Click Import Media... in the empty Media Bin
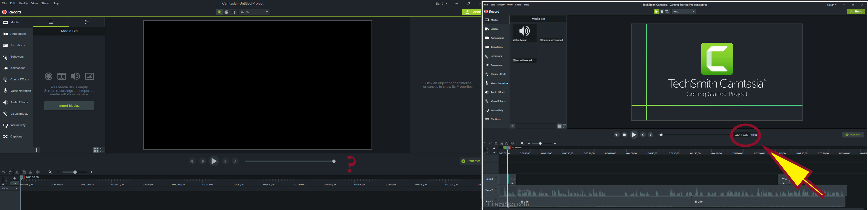868x210 pixels. [x=69, y=106]
